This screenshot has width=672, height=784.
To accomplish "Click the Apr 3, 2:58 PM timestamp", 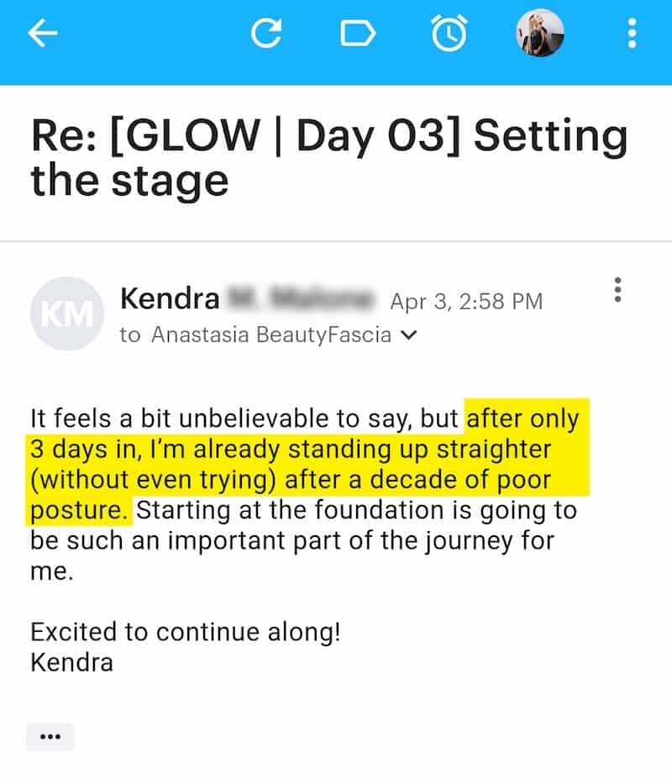I will pyautogui.click(x=466, y=301).
